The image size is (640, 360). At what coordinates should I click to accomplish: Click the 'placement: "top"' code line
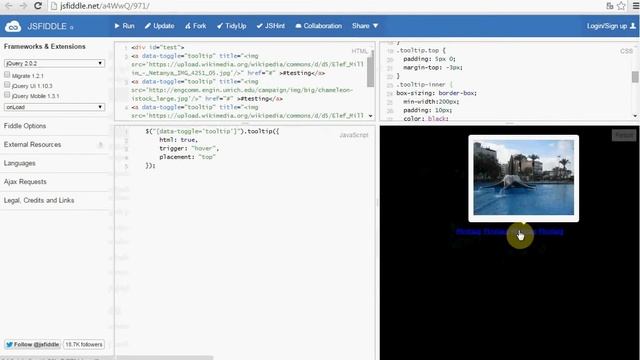tap(187, 157)
